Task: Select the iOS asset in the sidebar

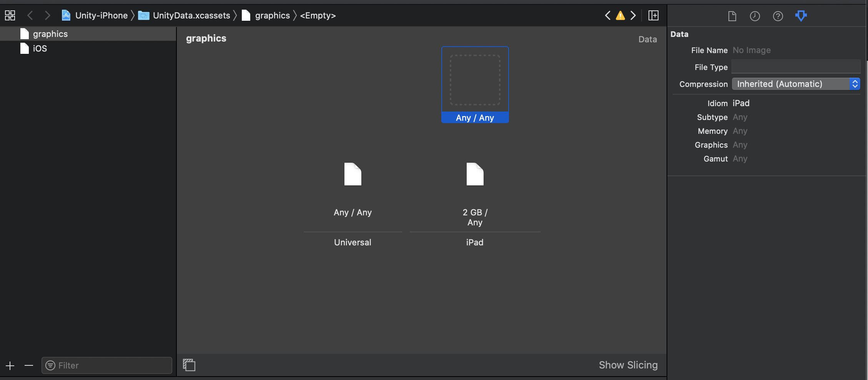Action: (x=40, y=48)
